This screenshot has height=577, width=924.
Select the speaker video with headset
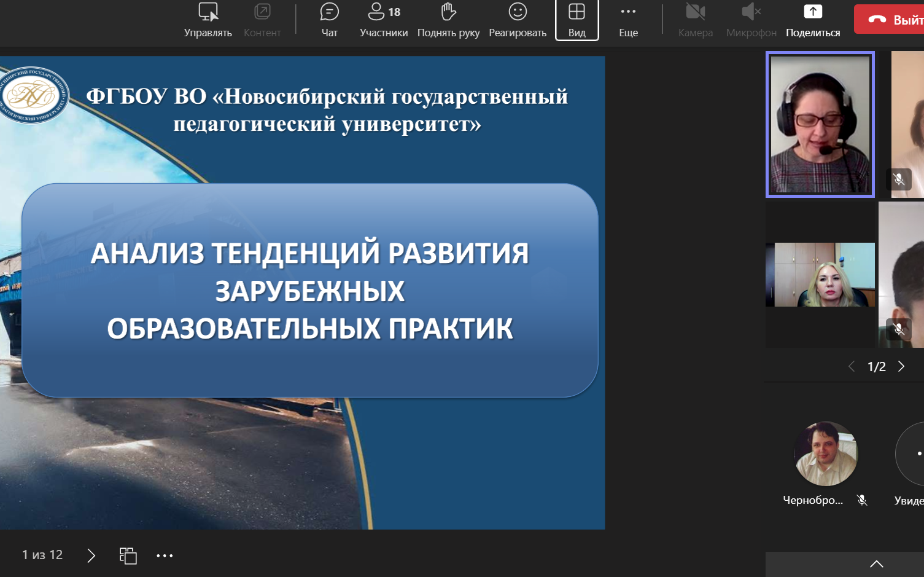click(x=820, y=125)
